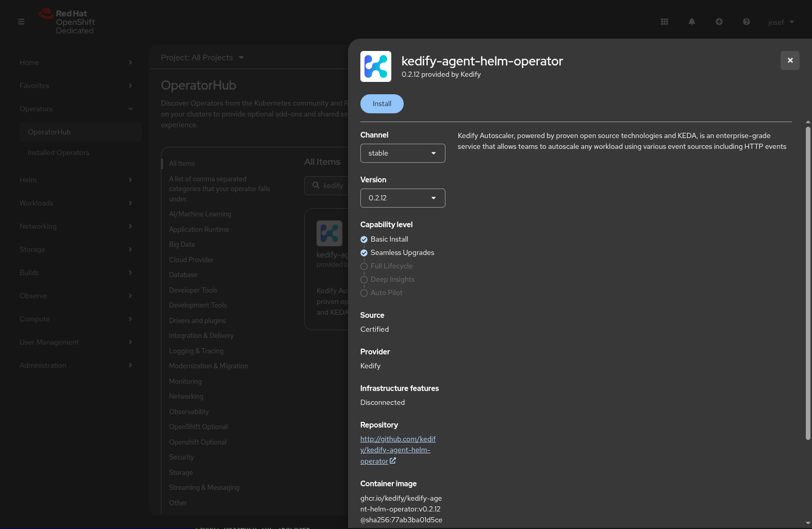This screenshot has width=812, height=529.
Task: Expand the Compute navigation section
Action: click(x=76, y=319)
